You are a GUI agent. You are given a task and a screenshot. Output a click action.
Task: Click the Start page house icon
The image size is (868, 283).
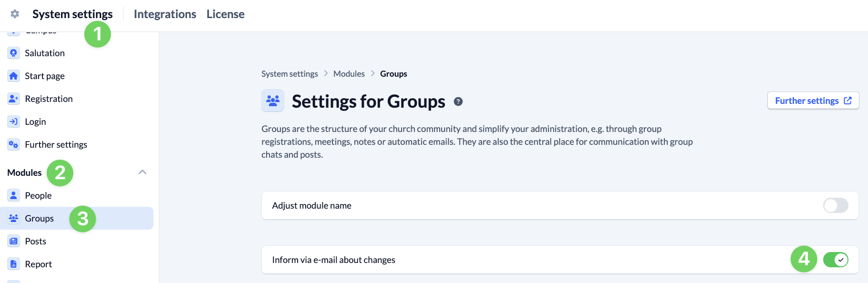[x=13, y=76]
